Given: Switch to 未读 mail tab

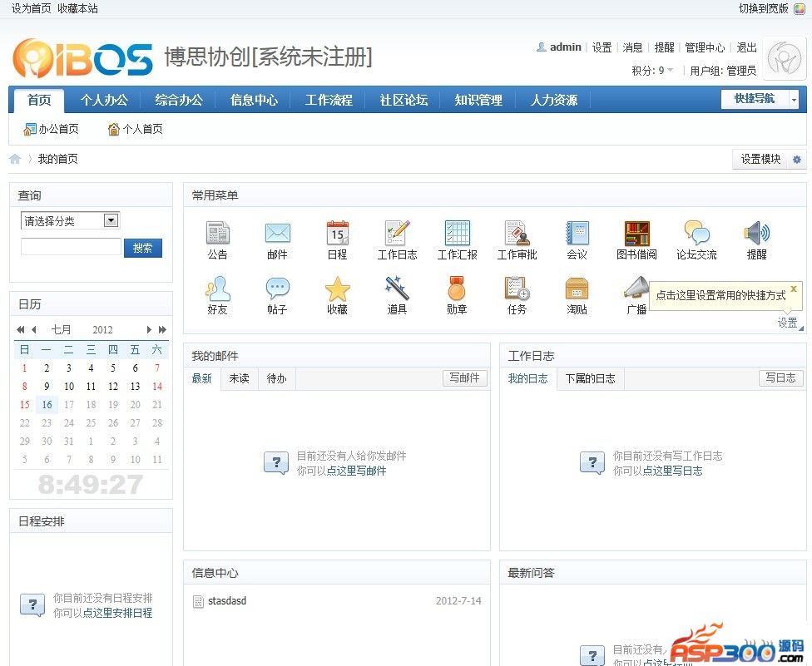Looking at the screenshot, I should click(x=240, y=379).
